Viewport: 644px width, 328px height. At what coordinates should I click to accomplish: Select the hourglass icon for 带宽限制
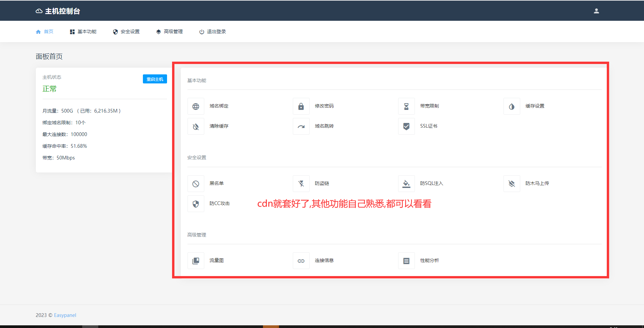click(x=406, y=107)
